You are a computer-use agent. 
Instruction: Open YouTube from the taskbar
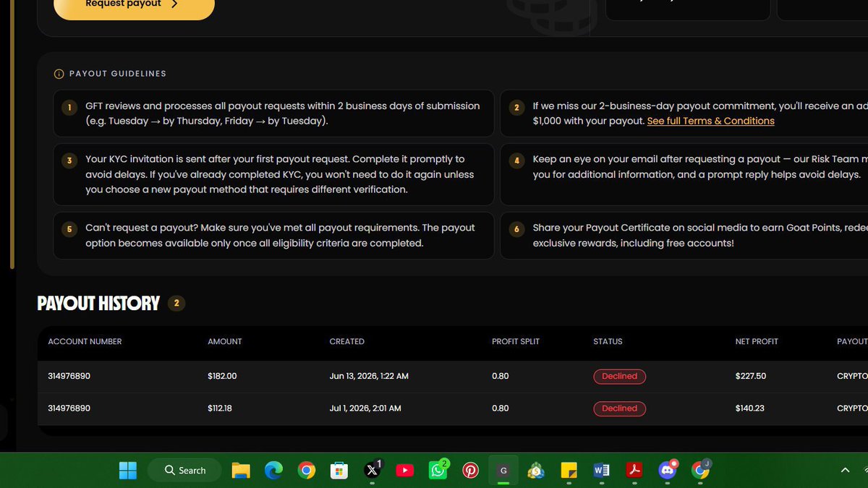tap(405, 471)
